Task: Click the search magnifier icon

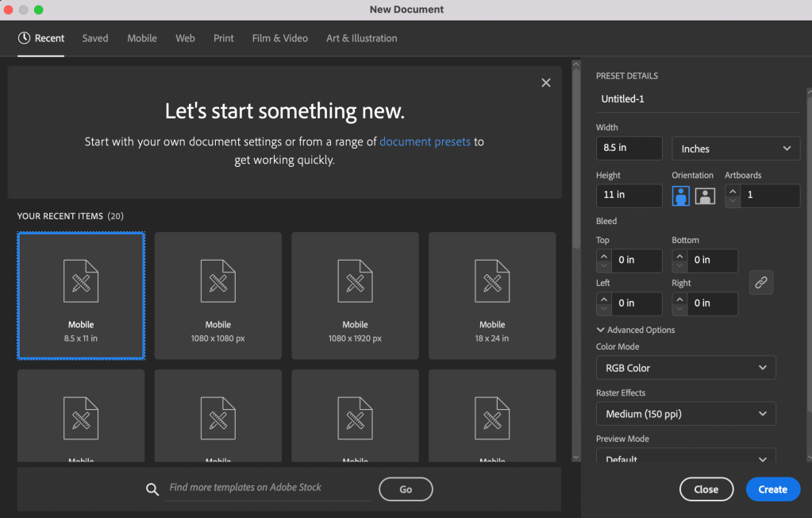Action: [x=152, y=489]
